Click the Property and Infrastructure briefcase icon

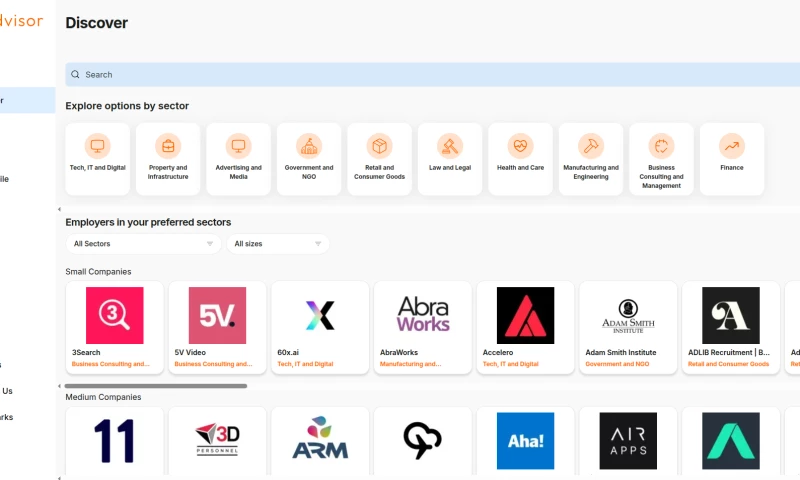pyautogui.click(x=168, y=146)
